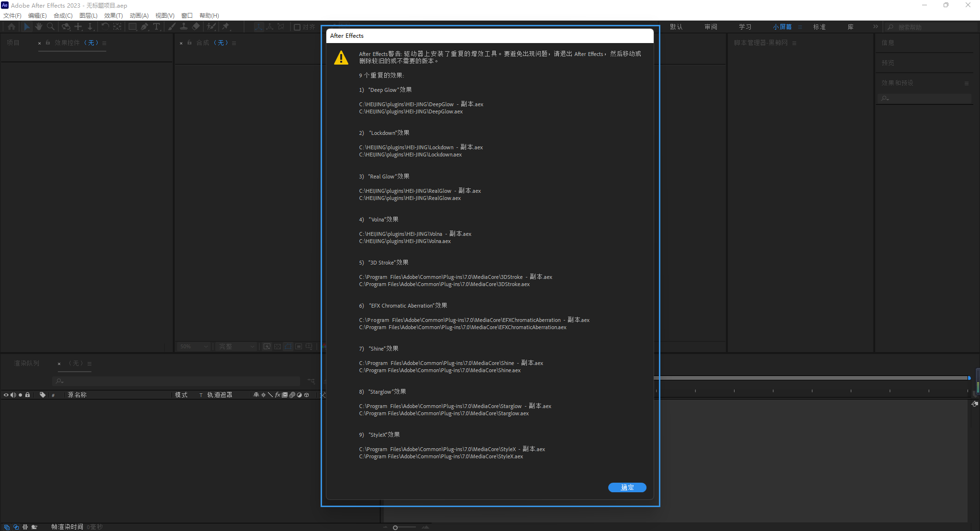This screenshot has width=980, height=531.
Task: Toggle mask and shape path visibility
Action: pyautogui.click(x=288, y=346)
